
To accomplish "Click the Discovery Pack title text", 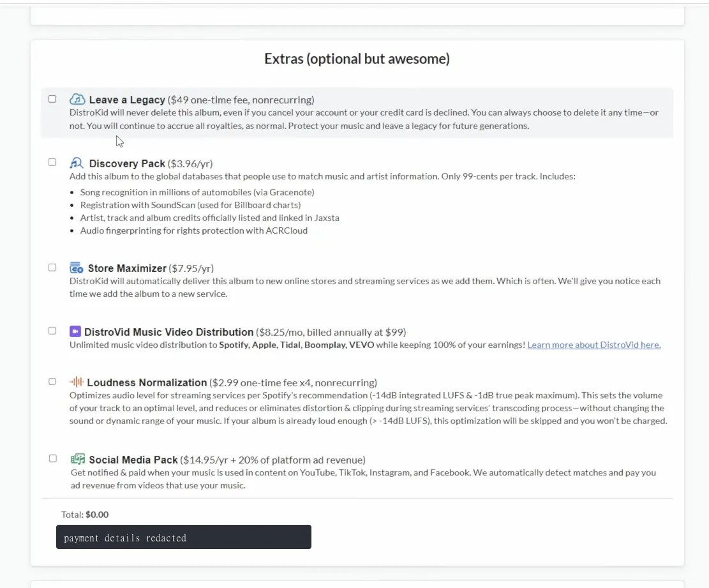I will [x=127, y=163].
